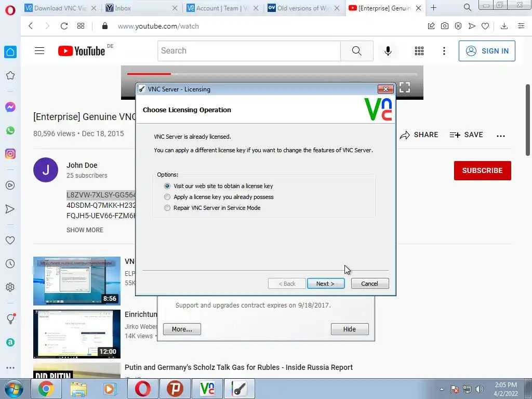This screenshot has width=532, height=399.
Task: Switch to the Inbox tab
Action: (141, 8)
